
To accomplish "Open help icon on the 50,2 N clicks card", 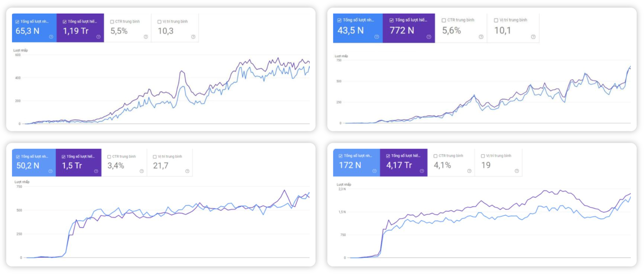I will (x=50, y=171).
